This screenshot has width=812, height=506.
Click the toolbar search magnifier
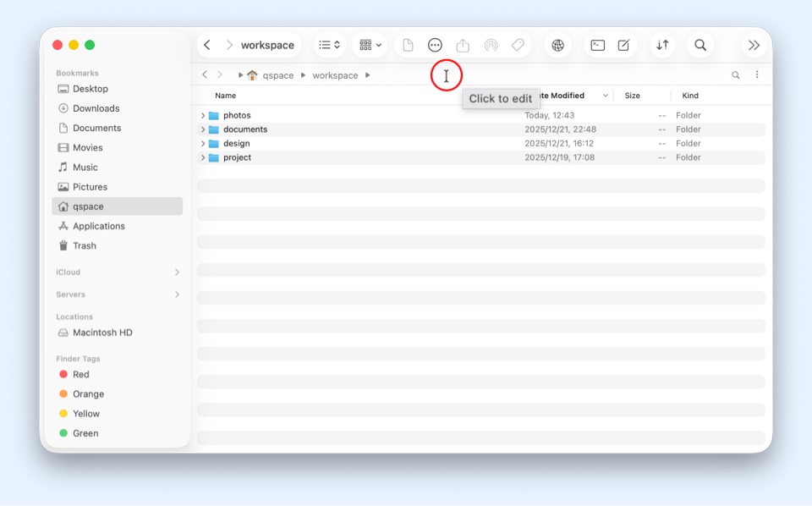(x=700, y=46)
